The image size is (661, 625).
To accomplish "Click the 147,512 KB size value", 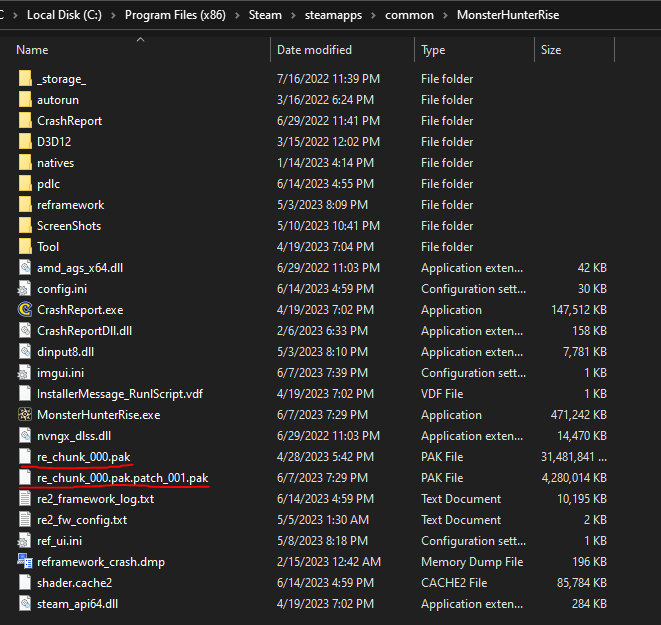I will pyautogui.click(x=579, y=310).
